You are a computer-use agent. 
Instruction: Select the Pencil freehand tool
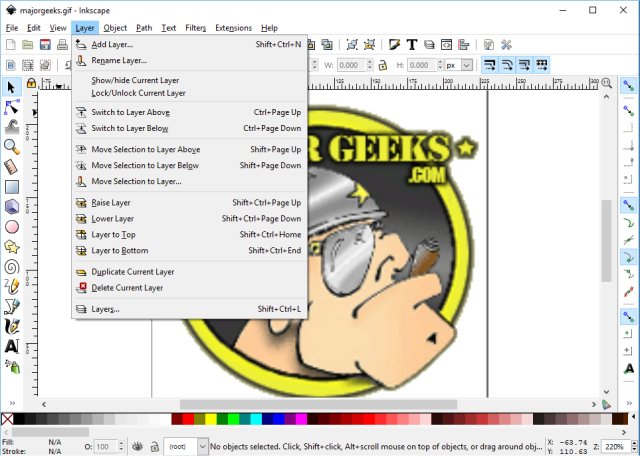[11, 286]
